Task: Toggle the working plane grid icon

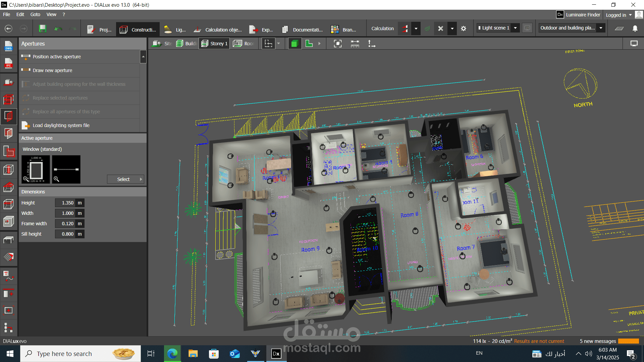Action: point(619,28)
